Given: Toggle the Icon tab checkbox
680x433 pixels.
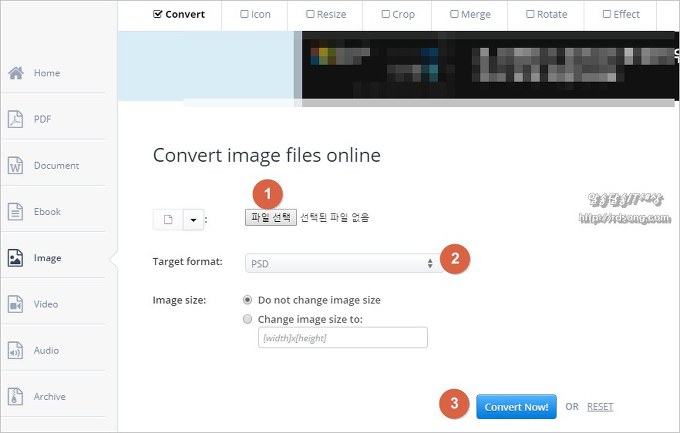Looking at the screenshot, I should pyautogui.click(x=245, y=15).
